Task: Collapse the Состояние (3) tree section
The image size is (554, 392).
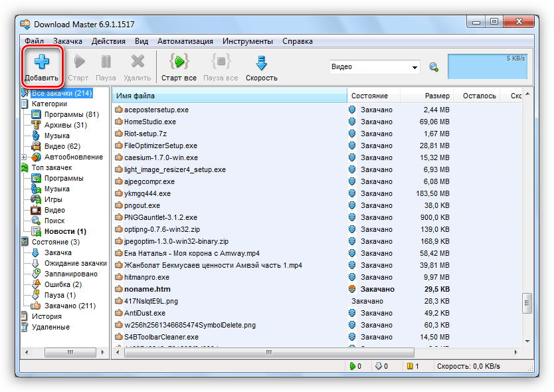Action: pos(25,242)
